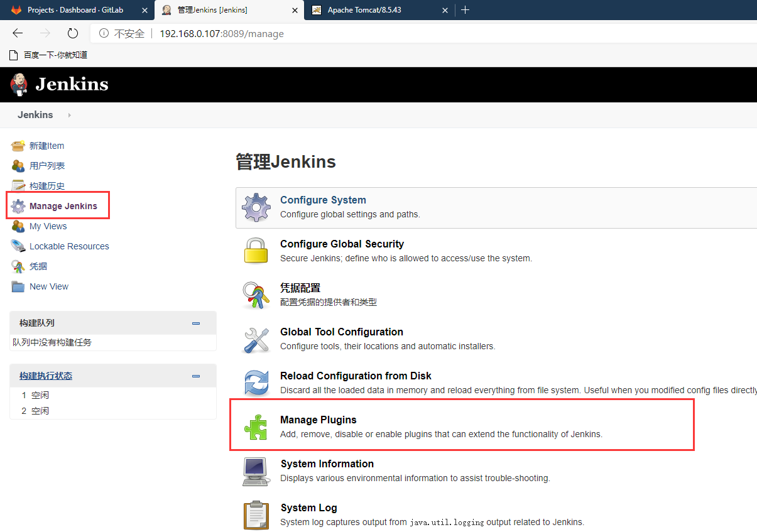Viewport: 757px width, 532px height.
Task: Select the 管理Jenkins browser tab
Action: (x=228, y=10)
